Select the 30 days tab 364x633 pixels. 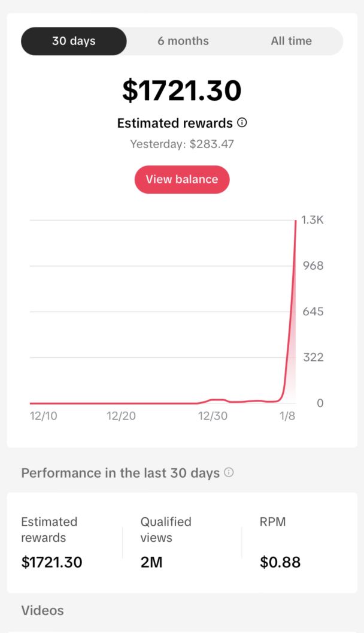(74, 41)
